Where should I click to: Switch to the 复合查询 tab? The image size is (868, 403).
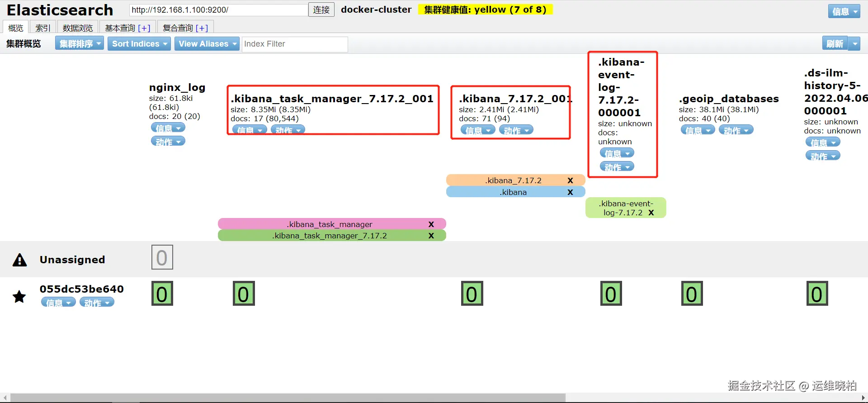(x=178, y=28)
